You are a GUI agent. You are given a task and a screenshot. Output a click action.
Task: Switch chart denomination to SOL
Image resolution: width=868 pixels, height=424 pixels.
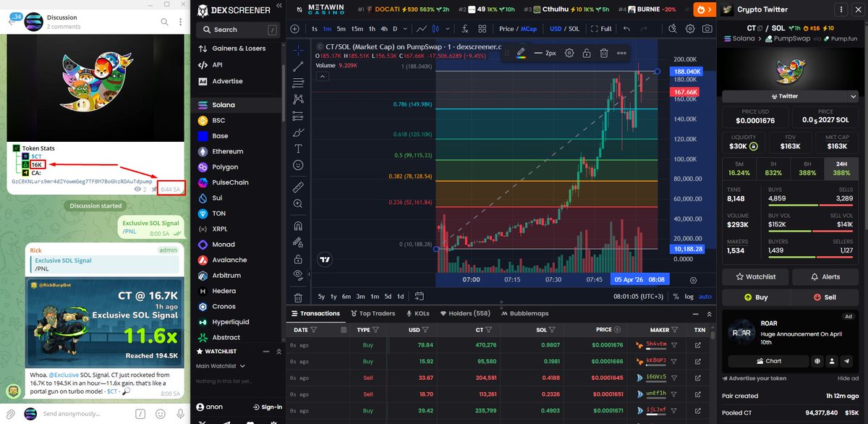click(574, 29)
